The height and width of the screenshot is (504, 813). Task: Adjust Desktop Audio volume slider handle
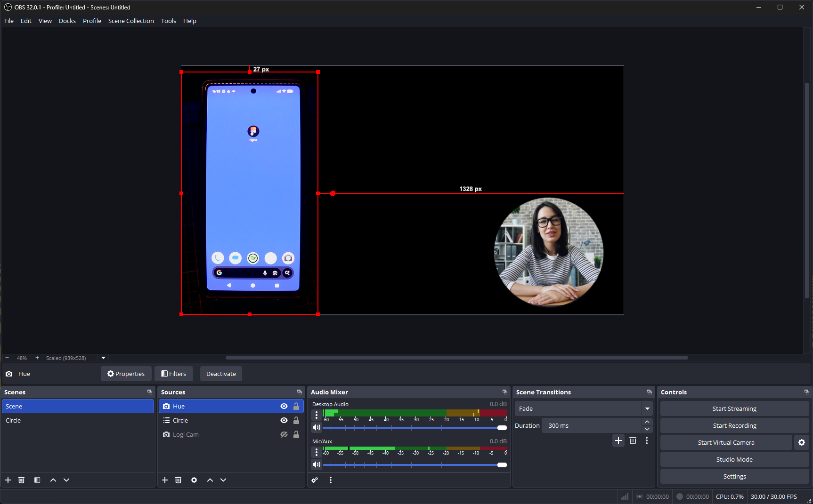502,428
